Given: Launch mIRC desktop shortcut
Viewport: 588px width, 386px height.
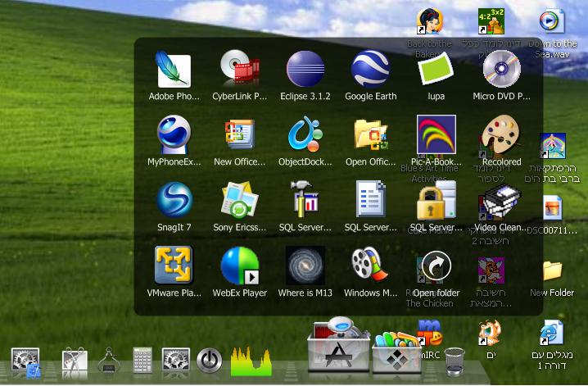Looking at the screenshot, I should [x=429, y=333].
